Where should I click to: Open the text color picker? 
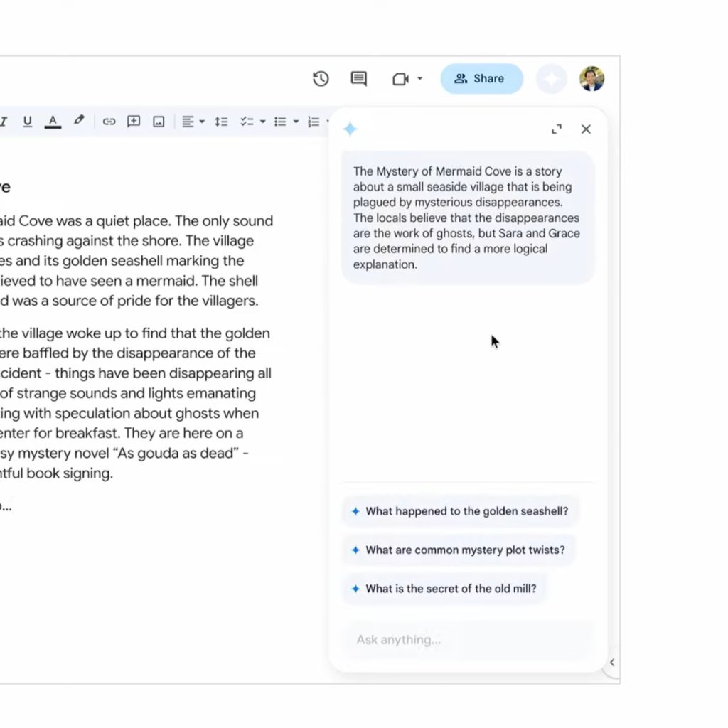point(53,122)
